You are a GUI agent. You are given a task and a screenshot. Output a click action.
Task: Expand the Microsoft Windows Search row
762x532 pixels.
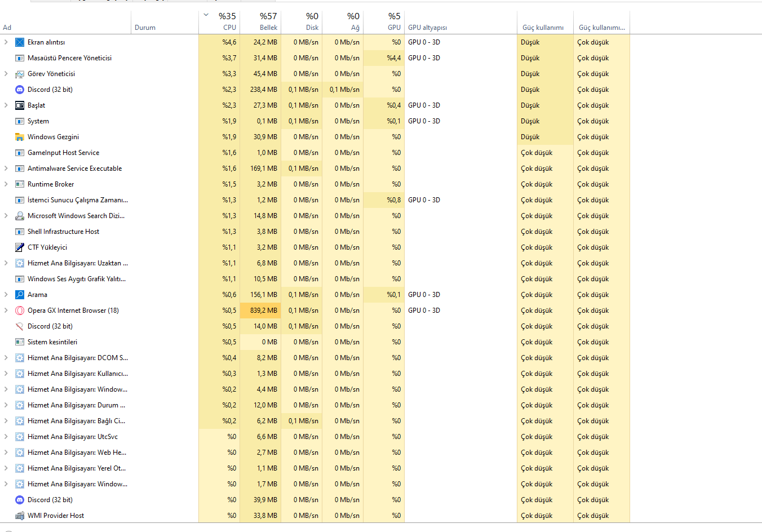pyautogui.click(x=6, y=216)
